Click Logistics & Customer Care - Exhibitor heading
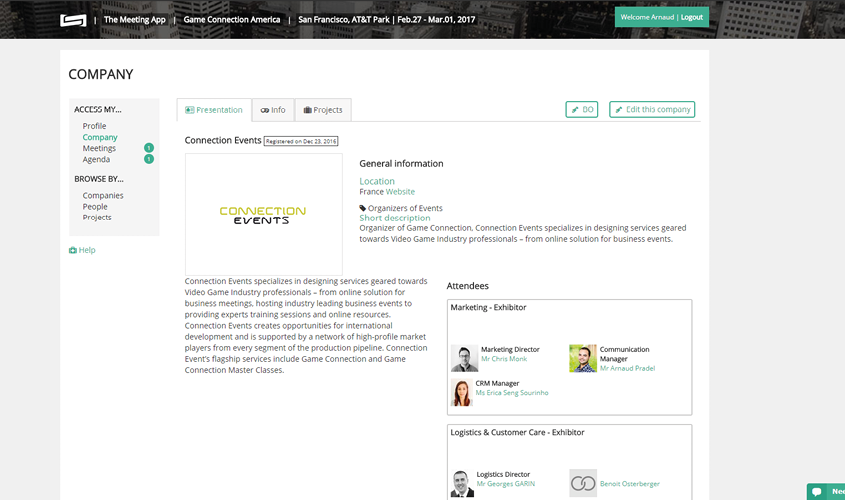845x500 pixels. (x=517, y=433)
